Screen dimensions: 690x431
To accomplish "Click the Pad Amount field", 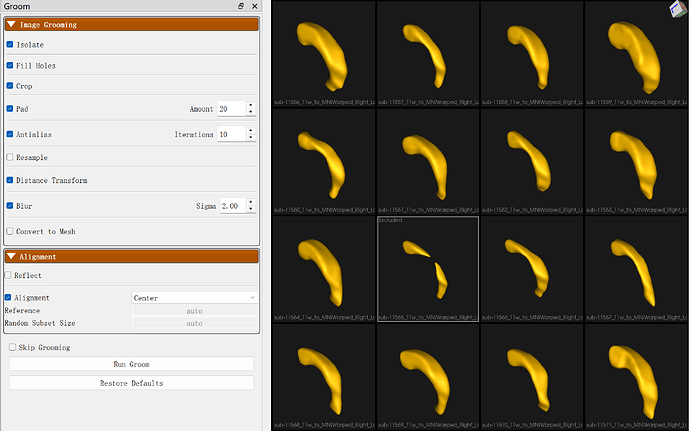I will (x=232, y=109).
